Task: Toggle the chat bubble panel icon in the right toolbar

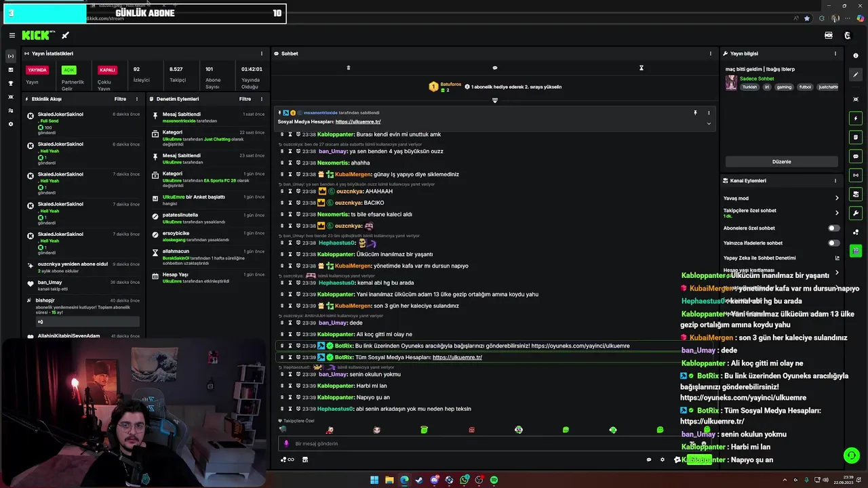Action: coord(856,157)
